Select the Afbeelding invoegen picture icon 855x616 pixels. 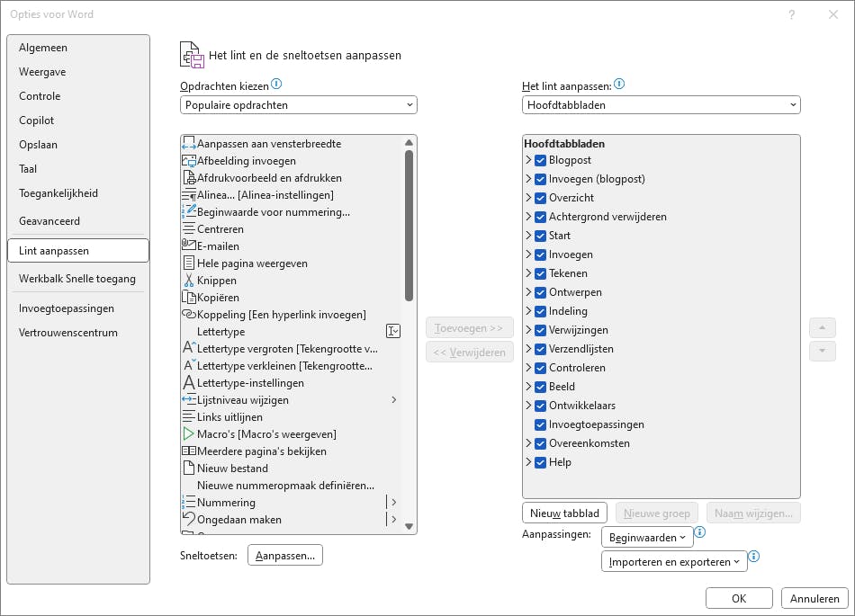pyautogui.click(x=189, y=161)
